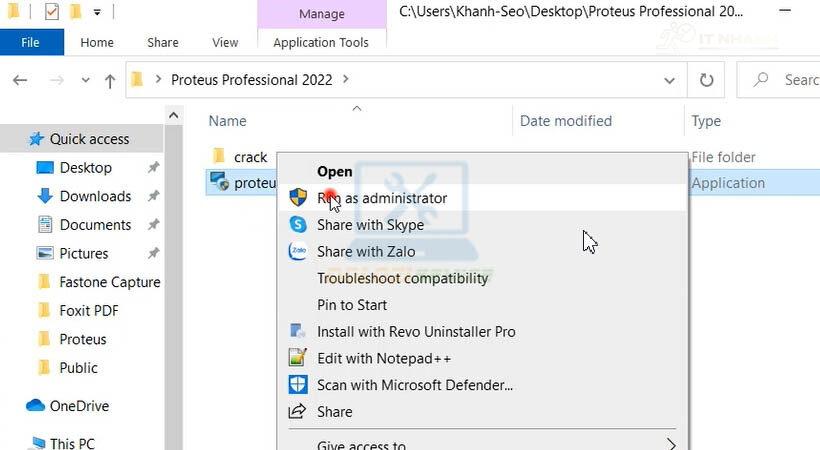Click the Notepad++ icon in context menu
This screenshot has width=820, height=450.
tap(297, 358)
